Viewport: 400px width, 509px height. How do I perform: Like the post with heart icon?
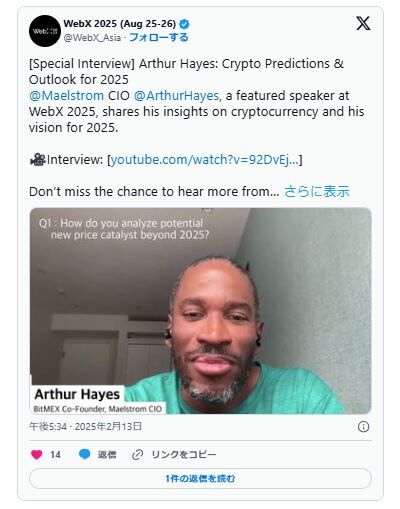(37, 454)
